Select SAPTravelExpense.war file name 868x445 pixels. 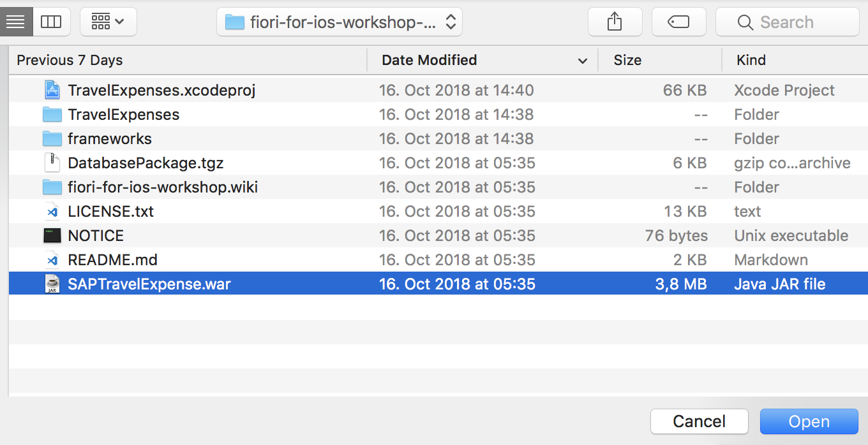click(149, 284)
